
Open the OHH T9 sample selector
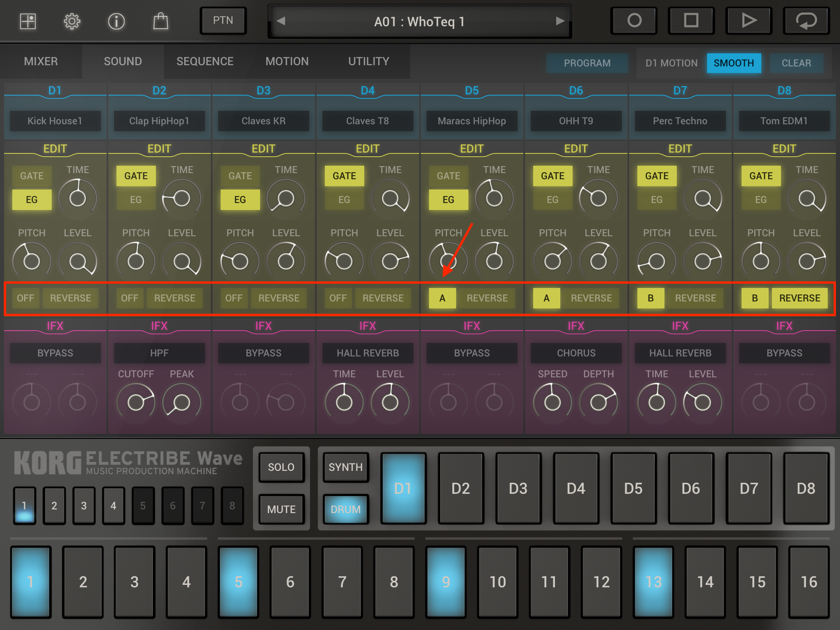click(x=576, y=121)
